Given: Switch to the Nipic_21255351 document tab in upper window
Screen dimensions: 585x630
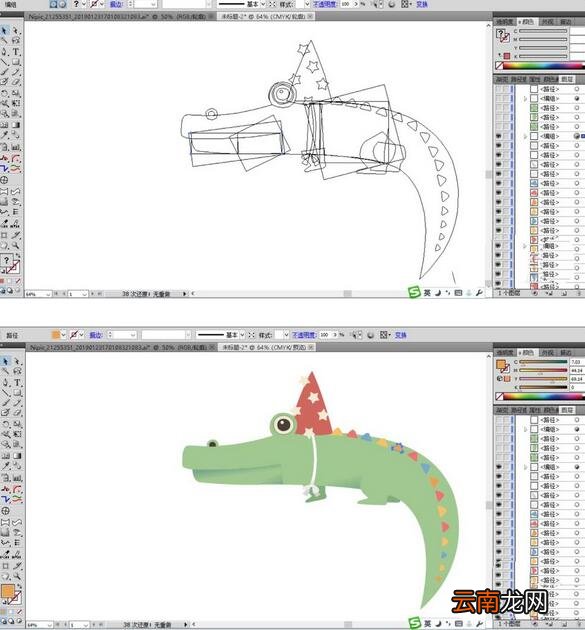Looking at the screenshot, I should point(119,16).
